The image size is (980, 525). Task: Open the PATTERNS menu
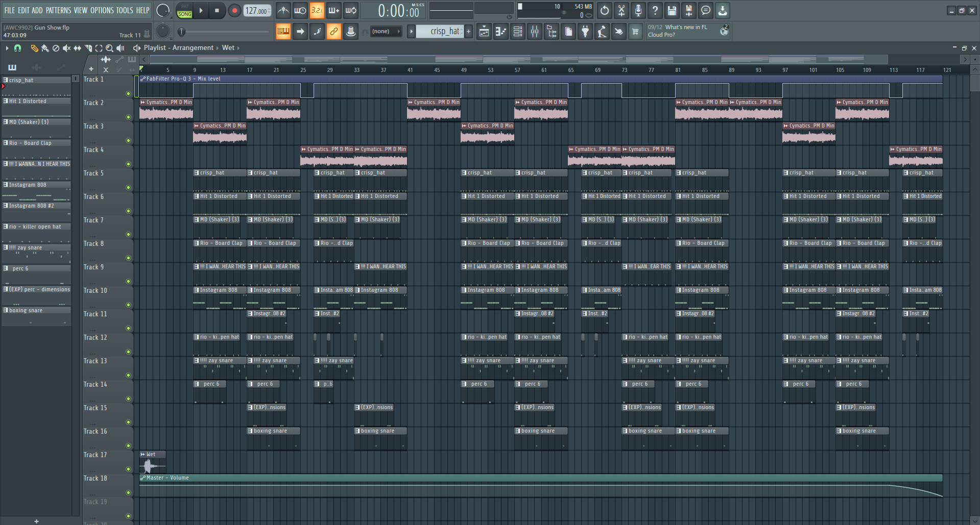click(58, 10)
